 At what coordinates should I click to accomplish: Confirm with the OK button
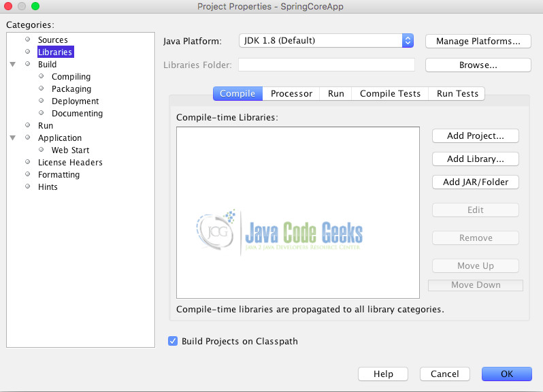pos(507,374)
